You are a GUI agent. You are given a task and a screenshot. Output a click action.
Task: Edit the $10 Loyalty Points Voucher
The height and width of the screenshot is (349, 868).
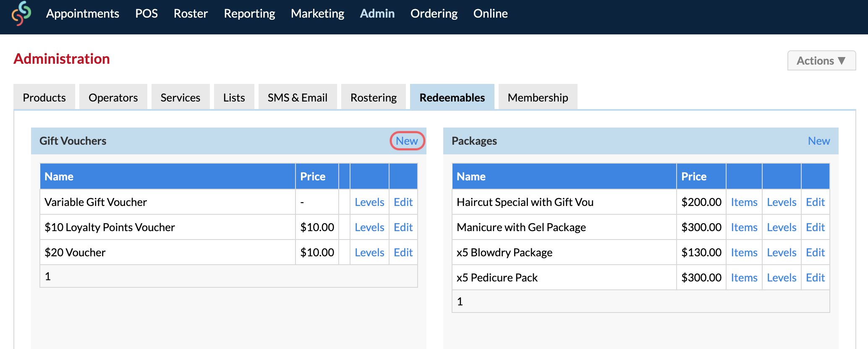pyautogui.click(x=403, y=227)
